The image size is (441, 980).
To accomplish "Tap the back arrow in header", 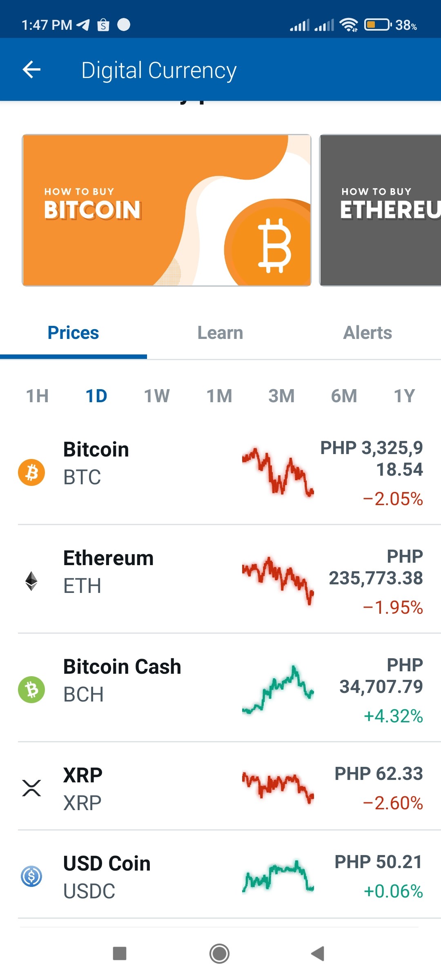I will click(31, 69).
